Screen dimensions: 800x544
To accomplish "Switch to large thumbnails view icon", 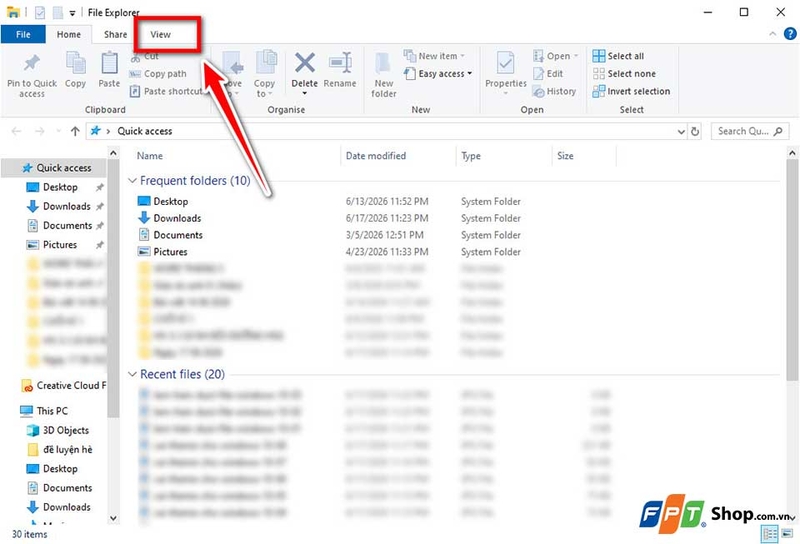I will tap(787, 534).
